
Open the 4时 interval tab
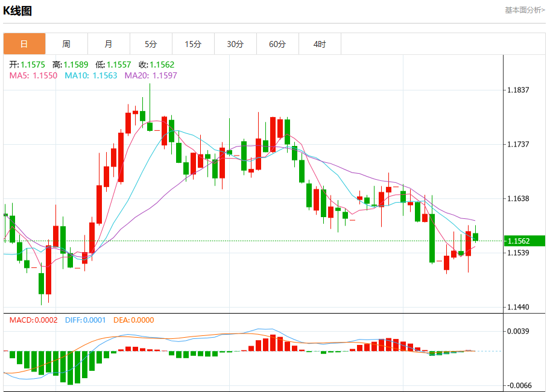(x=320, y=44)
